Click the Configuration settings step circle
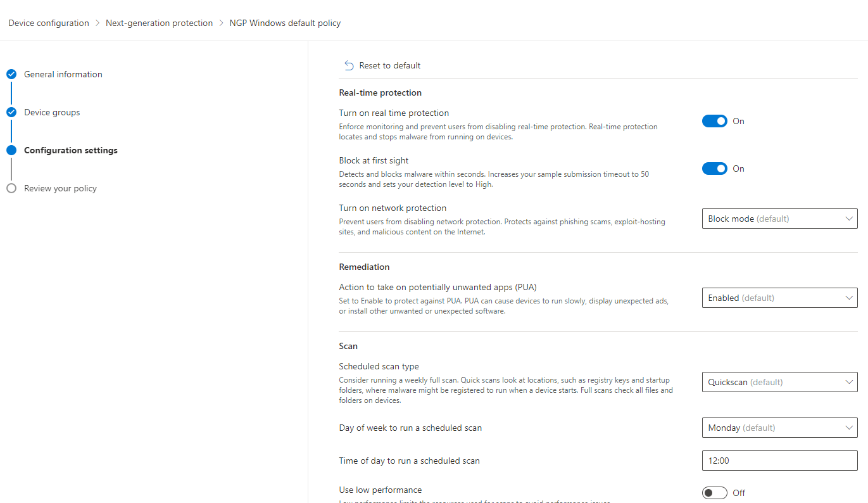 point(11,150)
